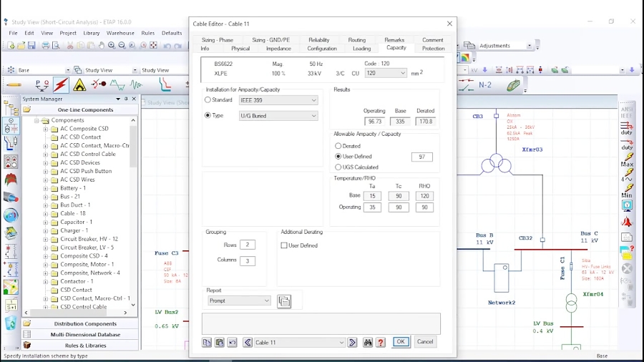Choose the UGS Calculated ampacity option

coord(338,167)
